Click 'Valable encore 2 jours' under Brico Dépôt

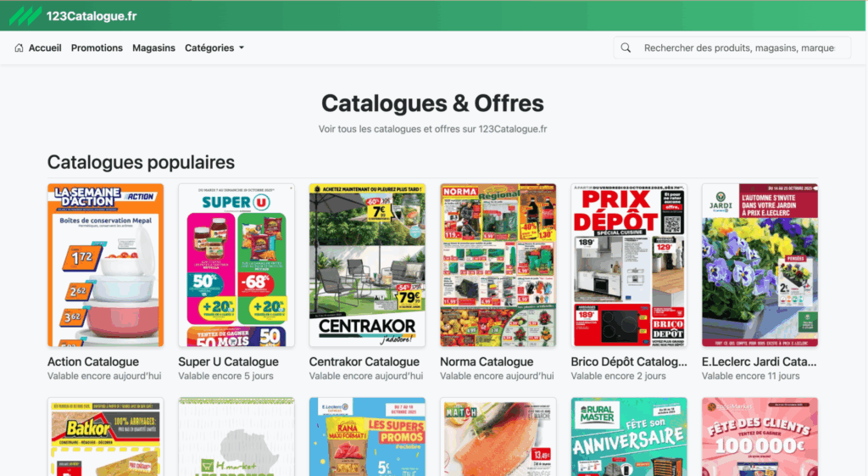[618, 376]
